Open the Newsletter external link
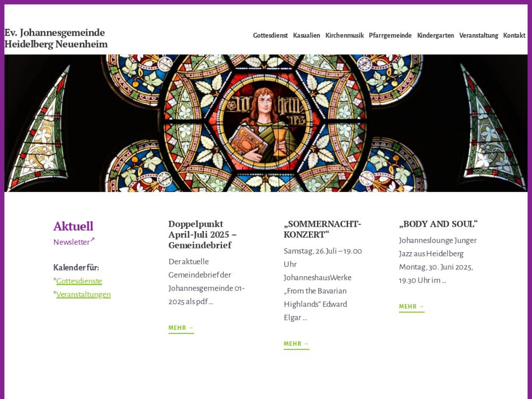The height and width of the screenshot is (399, 532). [71, 242]
